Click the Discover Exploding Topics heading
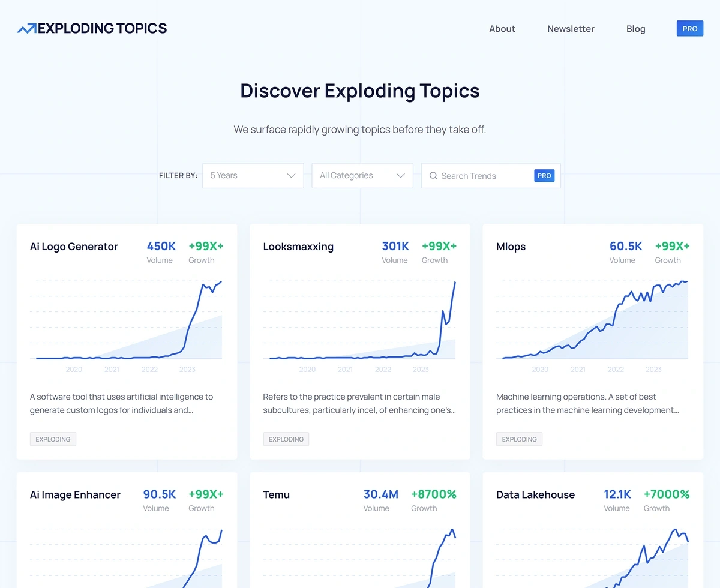Screen dimensions: 720x588 (360, 91)
